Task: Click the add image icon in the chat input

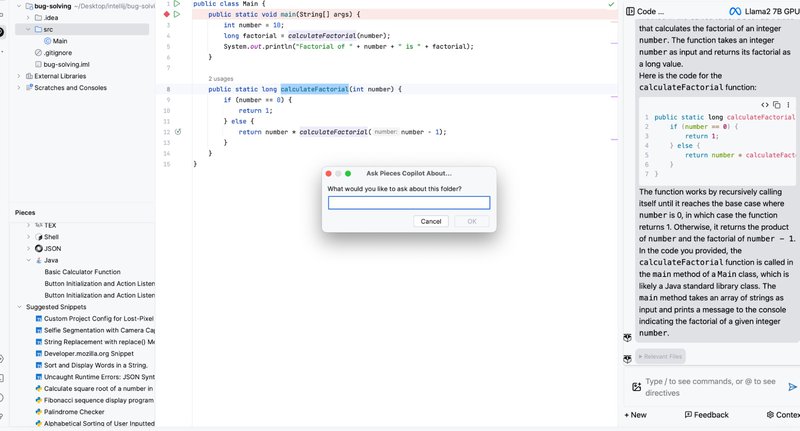Action: point(636,387)
